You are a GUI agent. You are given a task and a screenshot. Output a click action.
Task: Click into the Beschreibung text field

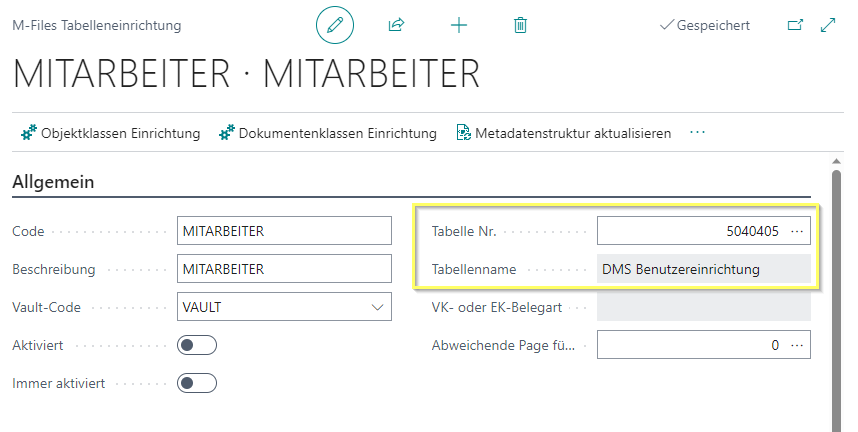[x=284, y=269]
